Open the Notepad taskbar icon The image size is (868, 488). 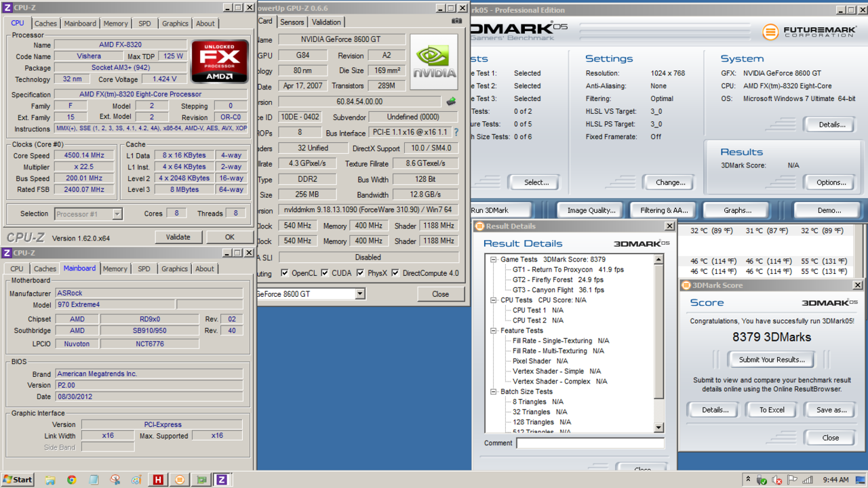click(x=94, y=480)
